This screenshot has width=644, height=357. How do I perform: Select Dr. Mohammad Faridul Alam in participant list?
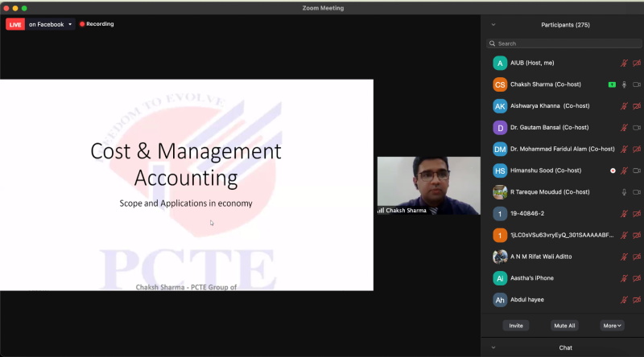point(551,149)
